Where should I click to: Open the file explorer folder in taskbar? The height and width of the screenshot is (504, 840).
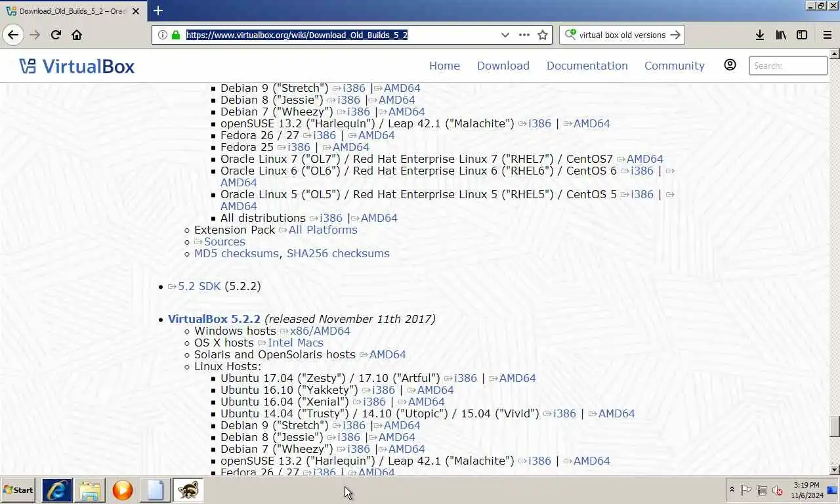pos(90,490)
